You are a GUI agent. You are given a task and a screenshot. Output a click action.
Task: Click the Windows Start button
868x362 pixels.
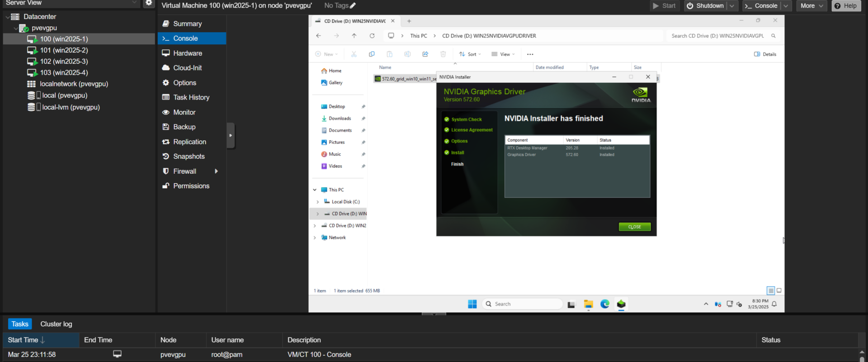coord(472,304)
